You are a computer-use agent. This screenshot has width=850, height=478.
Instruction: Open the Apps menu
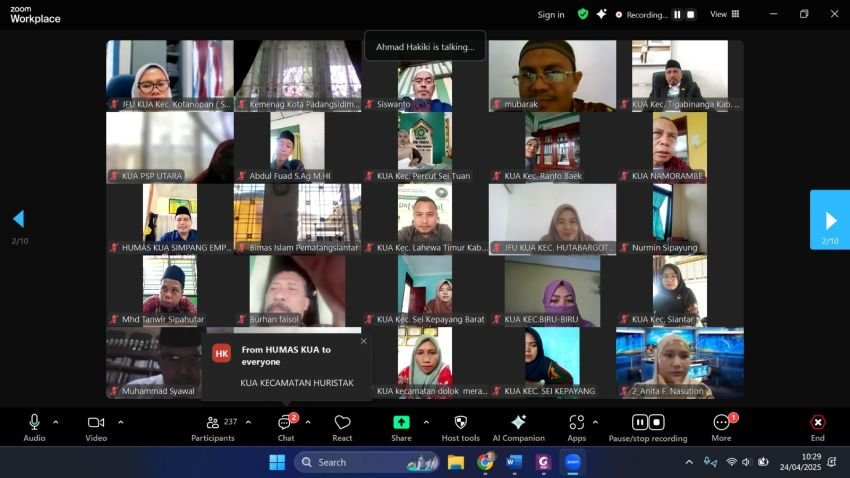pyautogui.click(x=576, y=423)
